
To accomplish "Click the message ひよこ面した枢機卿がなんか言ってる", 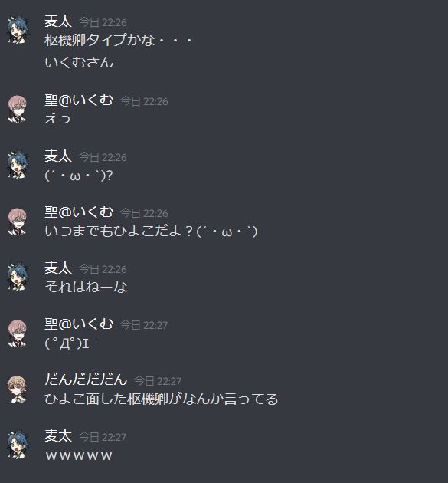I will click(x=162, y=399).
